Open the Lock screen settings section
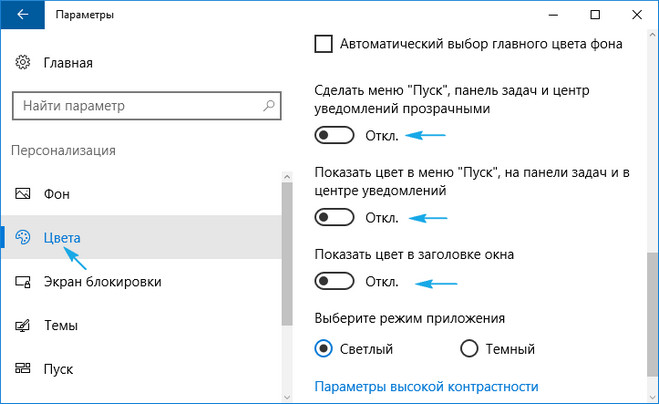659x404 pixels. click(x=102, y=281)
